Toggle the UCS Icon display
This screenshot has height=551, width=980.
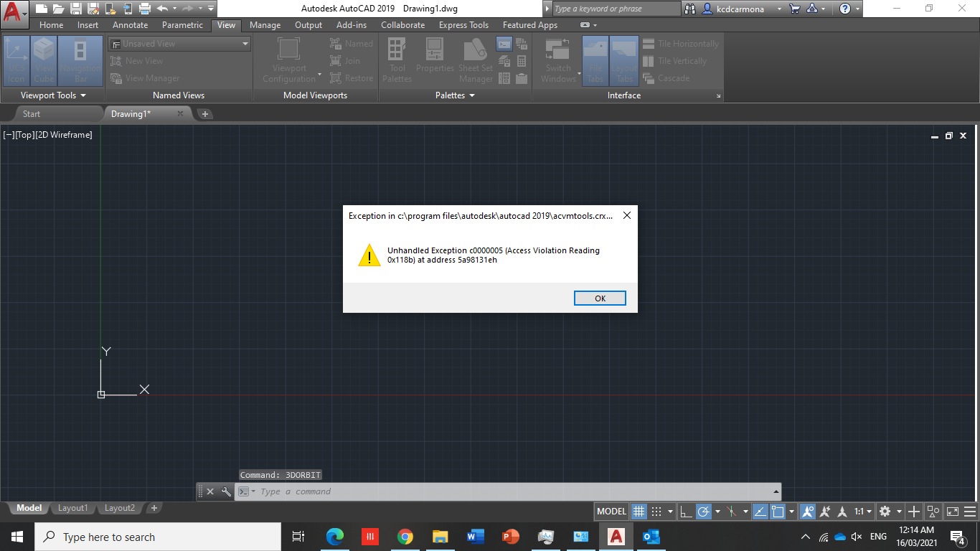(16, 62)
